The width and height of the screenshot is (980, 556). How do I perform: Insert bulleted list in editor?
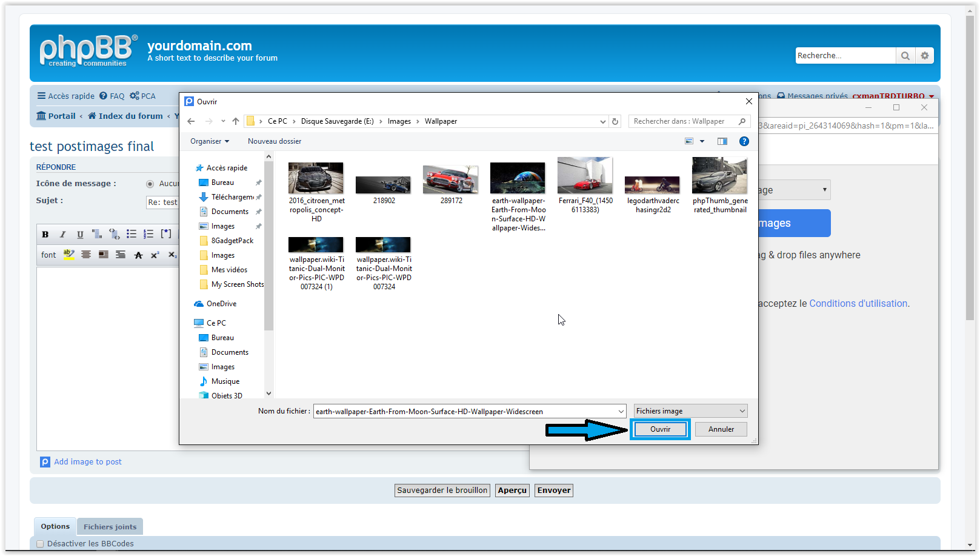coord(131,234)
